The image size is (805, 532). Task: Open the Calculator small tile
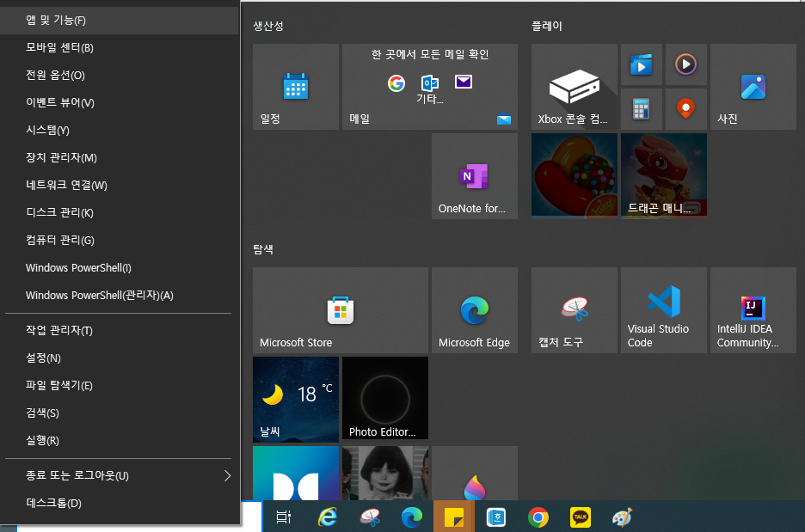click(642, 109)
